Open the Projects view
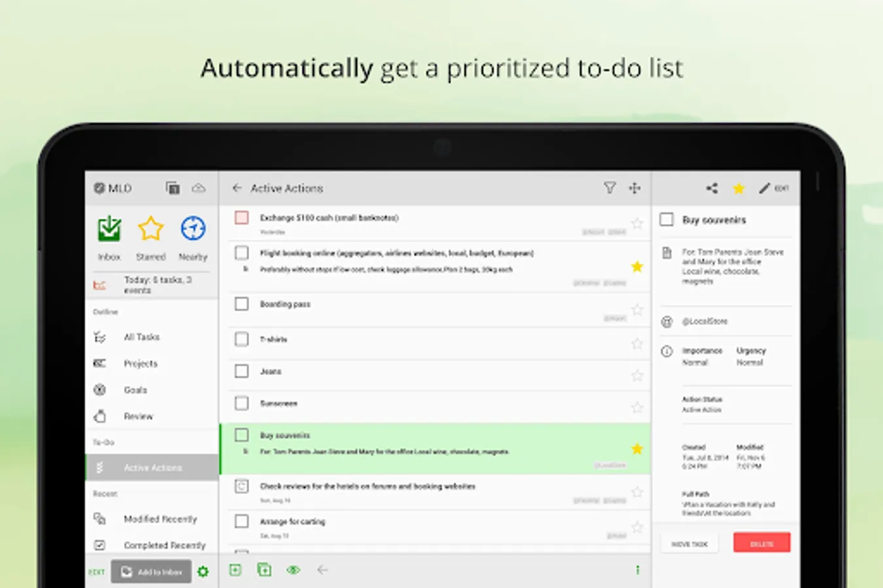The image size is (883, 588). click(x=152, y=363)
